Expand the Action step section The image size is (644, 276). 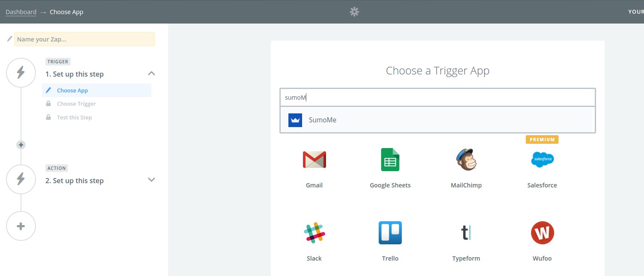151,180
